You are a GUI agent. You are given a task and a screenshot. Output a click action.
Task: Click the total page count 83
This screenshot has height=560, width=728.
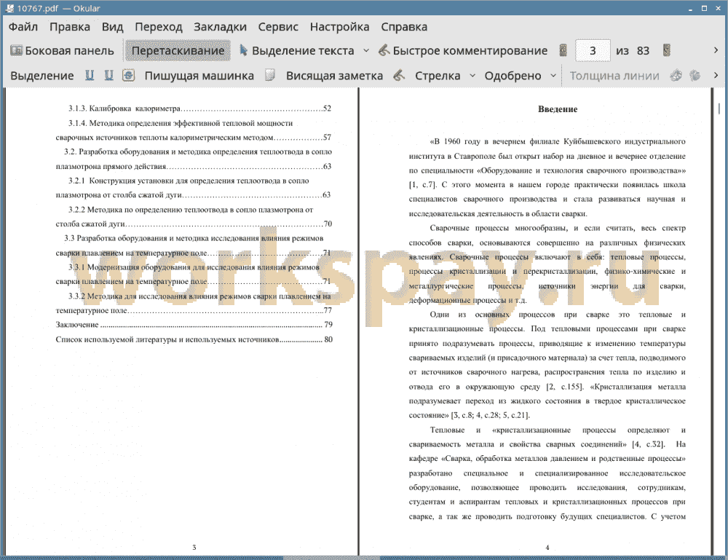pos(643,51)
